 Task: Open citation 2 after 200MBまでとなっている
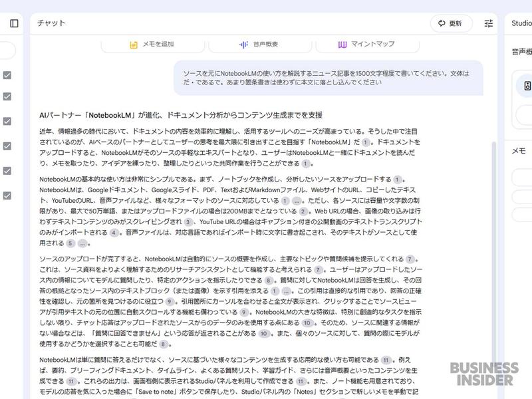(x=303, y=211)
